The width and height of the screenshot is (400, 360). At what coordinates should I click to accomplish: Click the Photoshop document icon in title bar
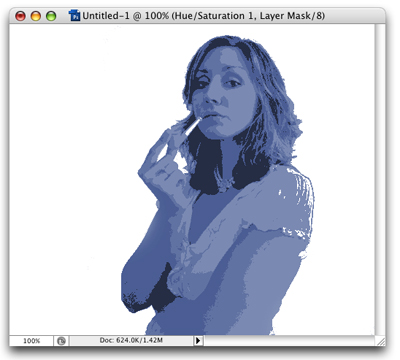74,15
